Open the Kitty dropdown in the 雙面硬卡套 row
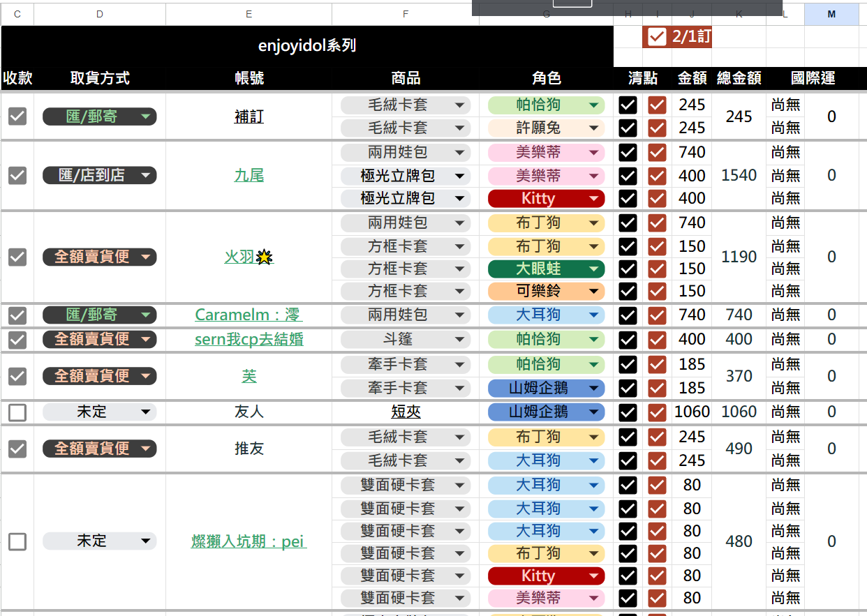The image size is (867, 616). (547, 576)
